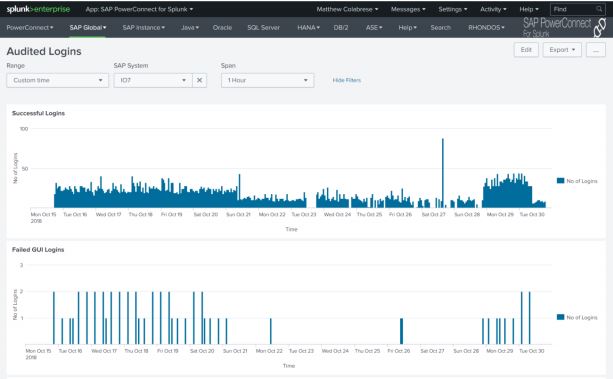The width and height of the screenshot is (613, 379).
Task: Click the tallest bar on Sat Oct 27
Action: (x=443, y=173)
